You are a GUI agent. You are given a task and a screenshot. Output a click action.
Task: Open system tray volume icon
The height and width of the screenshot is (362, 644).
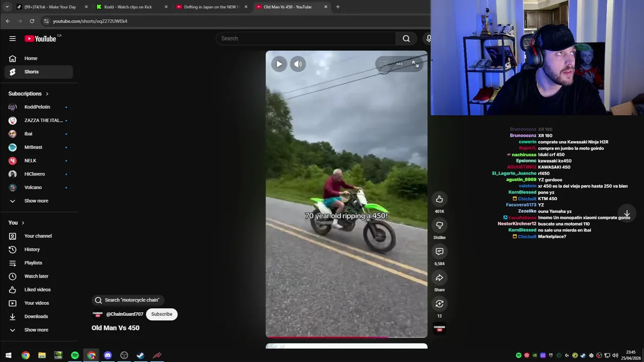pos(615,355)
